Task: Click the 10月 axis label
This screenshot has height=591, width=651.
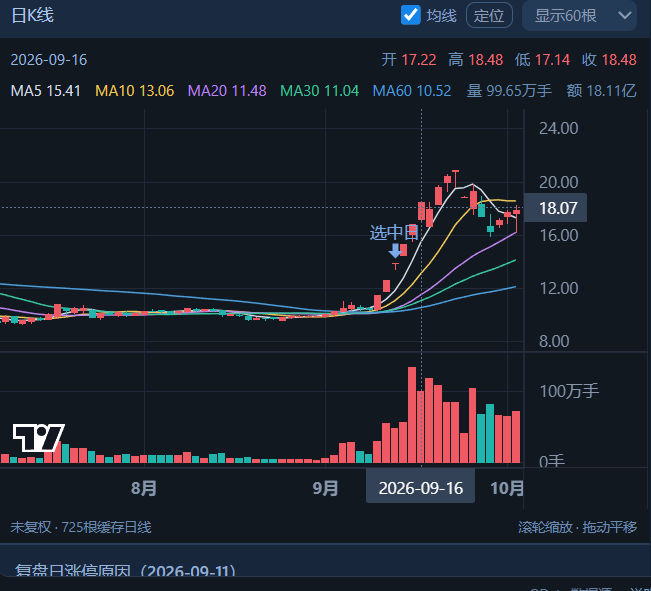Action: pos(507,488)
